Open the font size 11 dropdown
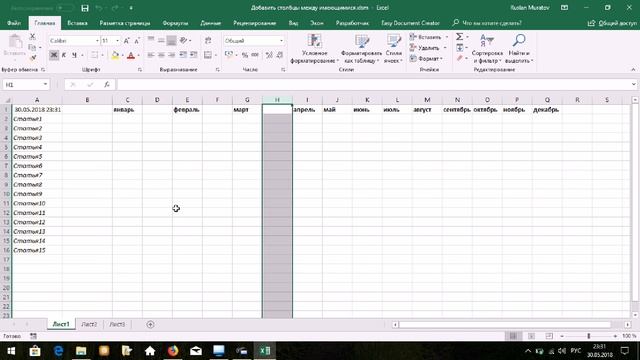 tap(118, 40)
